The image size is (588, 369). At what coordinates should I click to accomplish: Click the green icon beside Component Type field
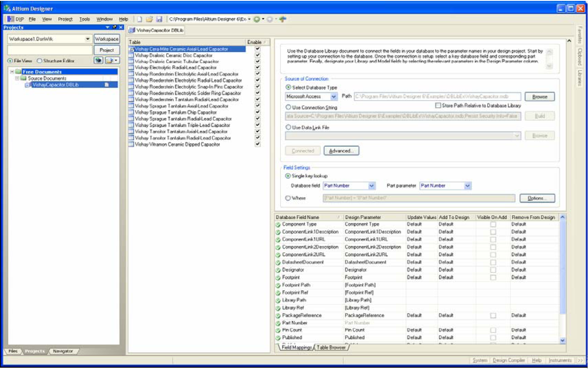[278, 224]
